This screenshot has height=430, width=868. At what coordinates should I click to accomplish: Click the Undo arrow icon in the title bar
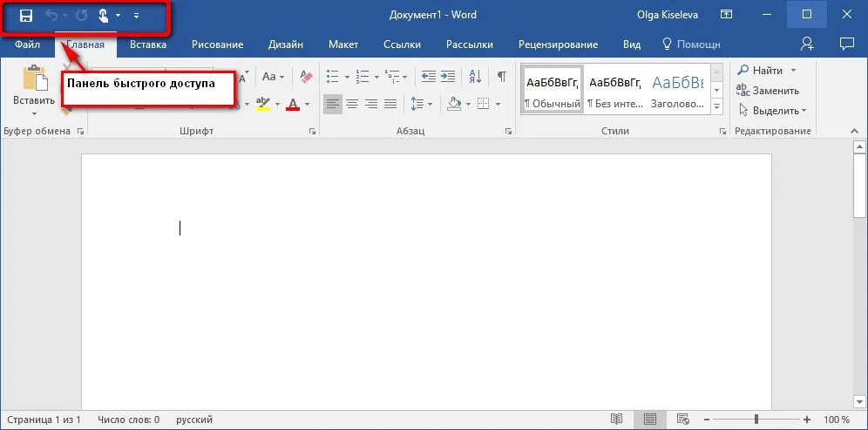51,16
